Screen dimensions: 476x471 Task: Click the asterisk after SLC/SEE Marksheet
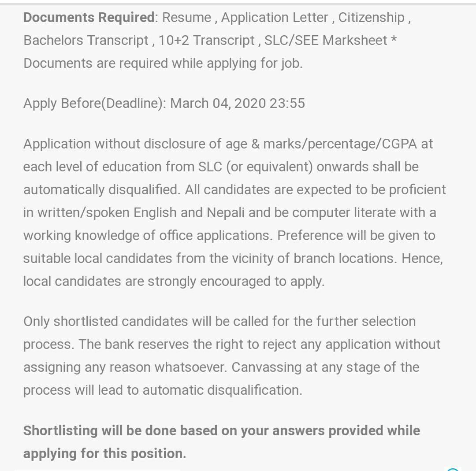(394, 39)
